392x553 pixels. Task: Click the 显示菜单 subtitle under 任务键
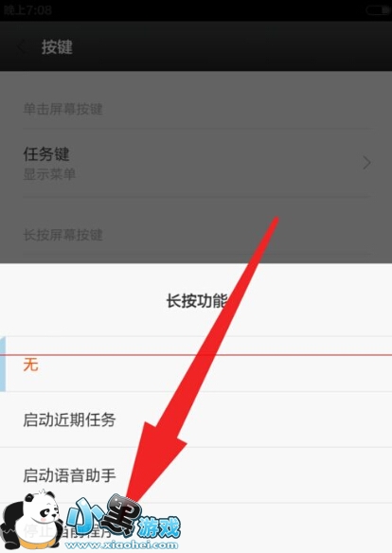(x=49, y=174)
